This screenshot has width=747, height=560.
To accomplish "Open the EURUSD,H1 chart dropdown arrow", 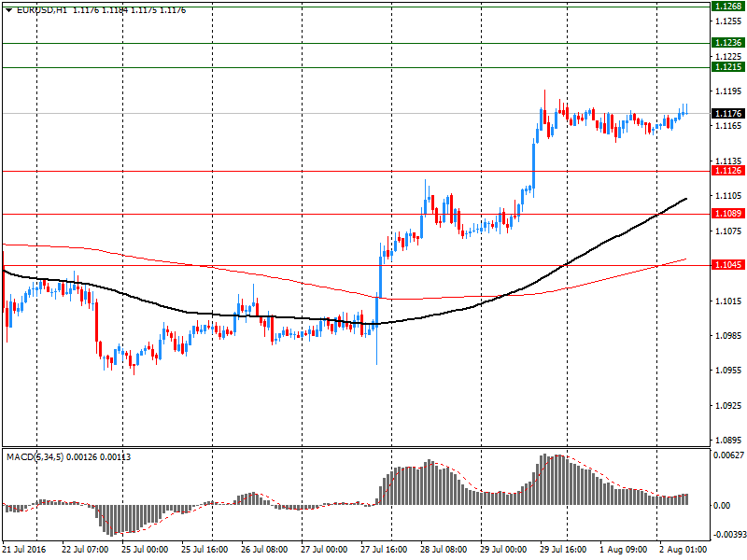I will click(8, 10).
